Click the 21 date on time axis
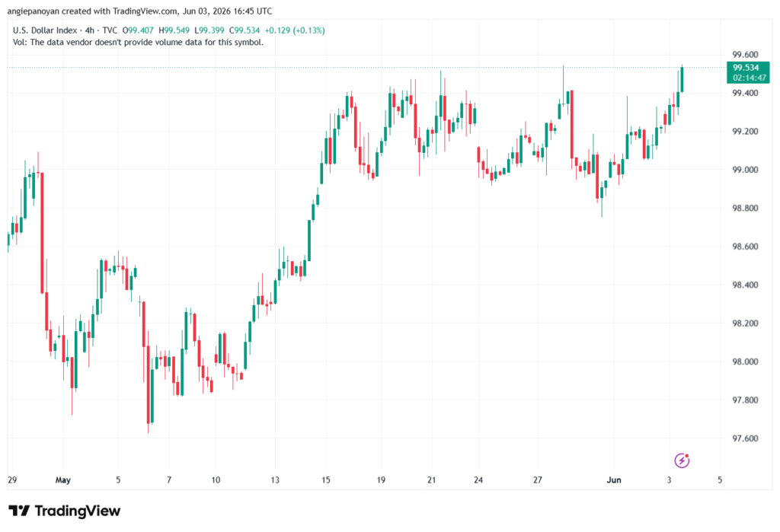Viewport: 780px width, 532px height. point(431,479)
